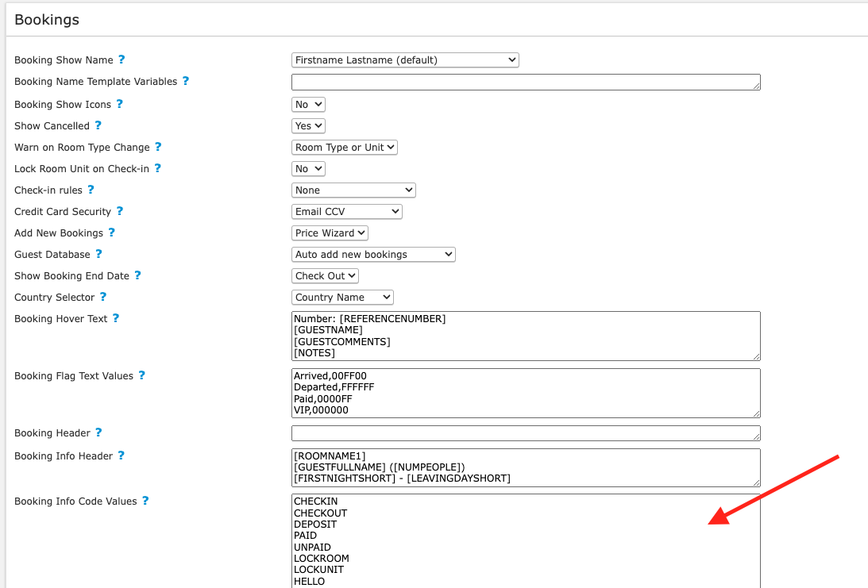Click the Booking Name Template Variables field
868x588 pixels.
coord(526,83)
